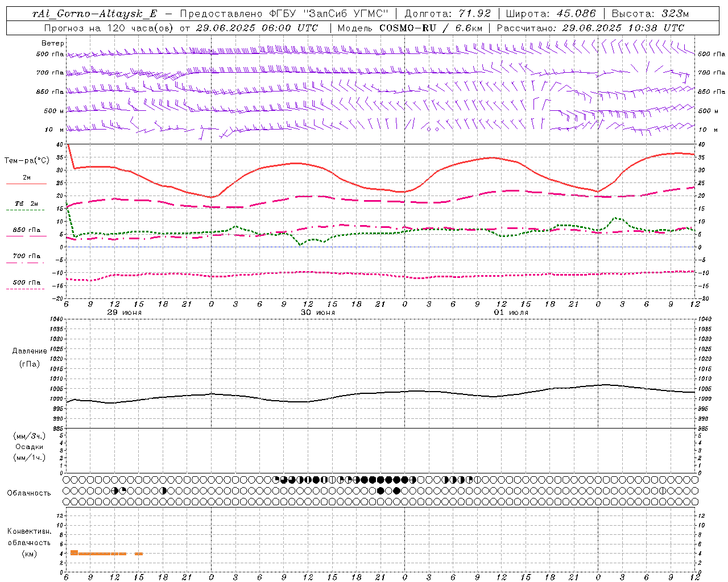This screenshot has width=728, height=582.
Task: Click the 30 июня date label
Action: (318, 313)
